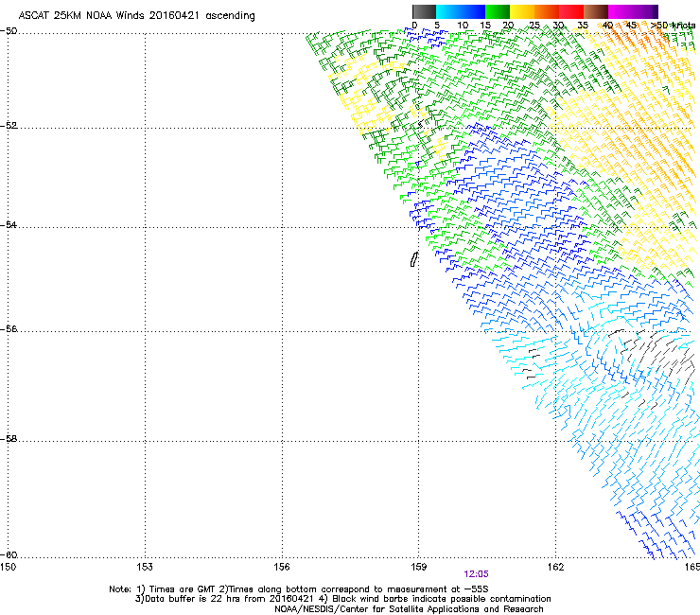Image resolution: width=700 pixels, height=615 pixels.
Task: Click the latitude label -54
Action: click(x=9, y=224)
